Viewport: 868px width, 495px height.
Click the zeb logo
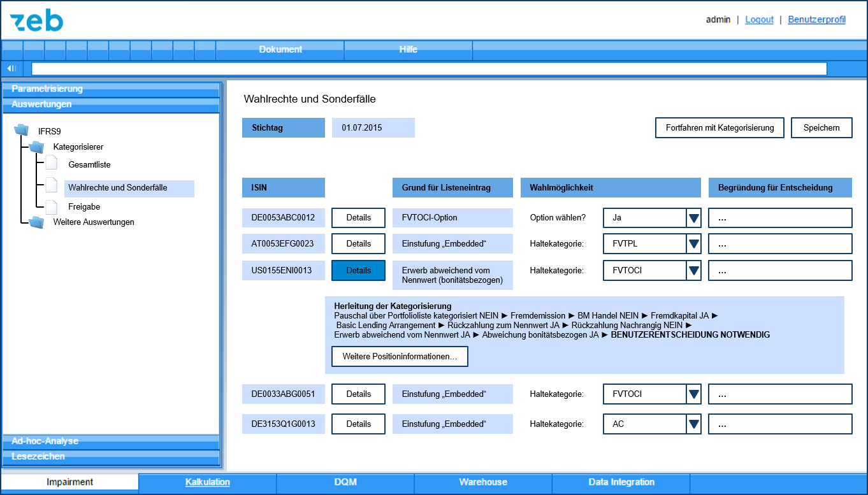(36, 20)
